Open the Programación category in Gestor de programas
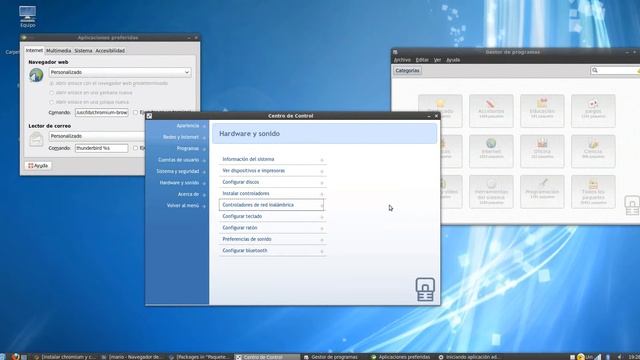The width and height of the screenshot is (640, 360). [542, 192]
